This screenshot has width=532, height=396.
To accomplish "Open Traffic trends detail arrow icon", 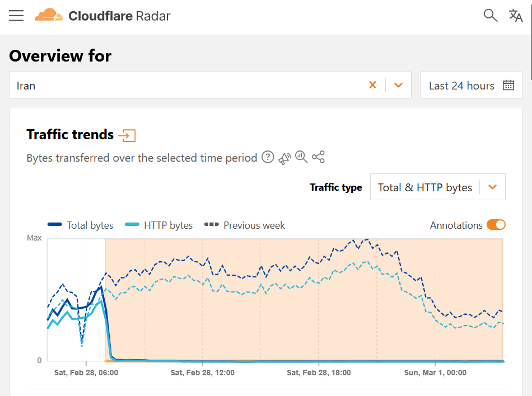I will [x=127, y=135].
